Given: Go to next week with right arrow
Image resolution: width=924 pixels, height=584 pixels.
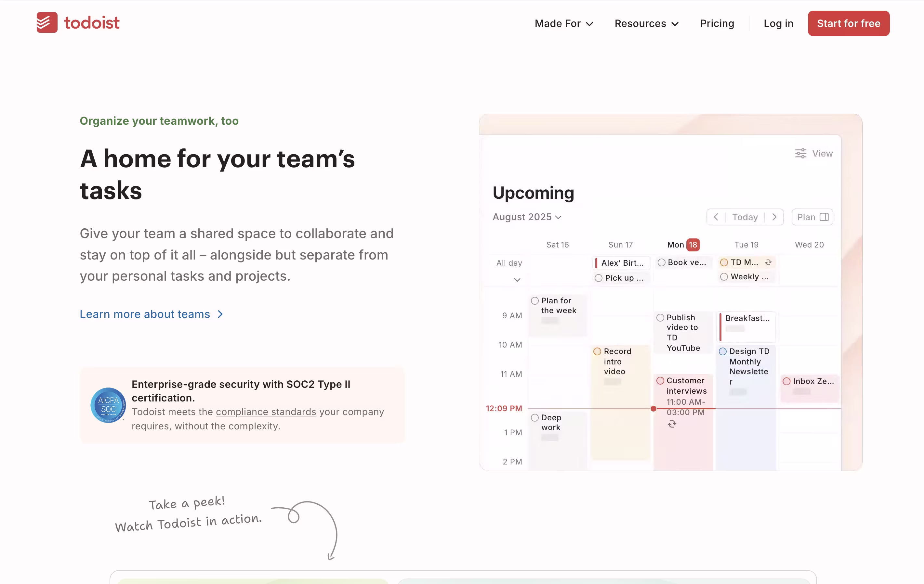Looking at the screenshot, I should point(774,217).
